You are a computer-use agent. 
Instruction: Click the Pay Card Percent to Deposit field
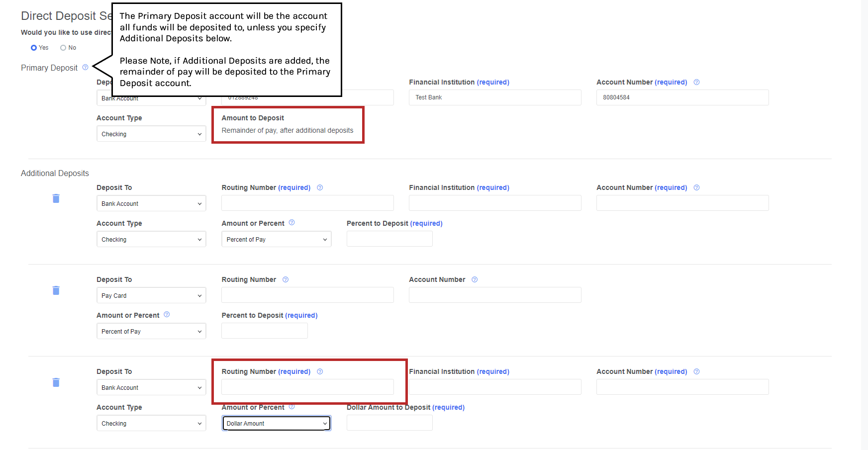tap(264, 331)
